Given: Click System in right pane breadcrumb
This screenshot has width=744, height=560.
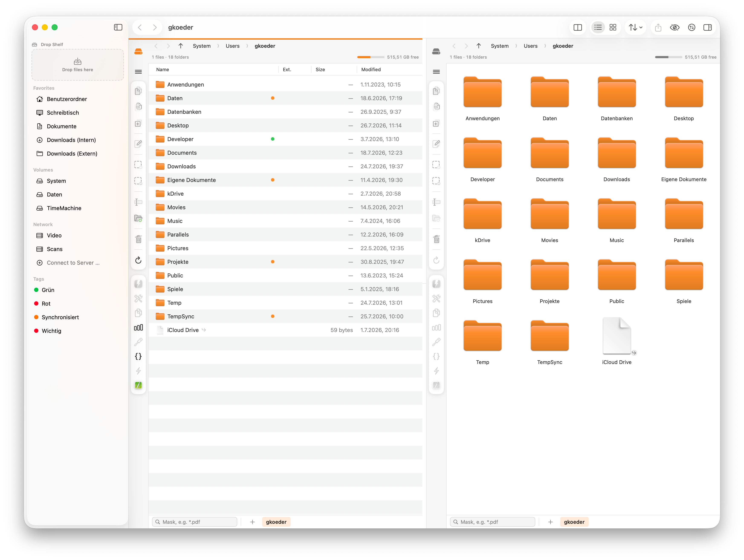Looking at the screenshot, I should coord(499,46).
